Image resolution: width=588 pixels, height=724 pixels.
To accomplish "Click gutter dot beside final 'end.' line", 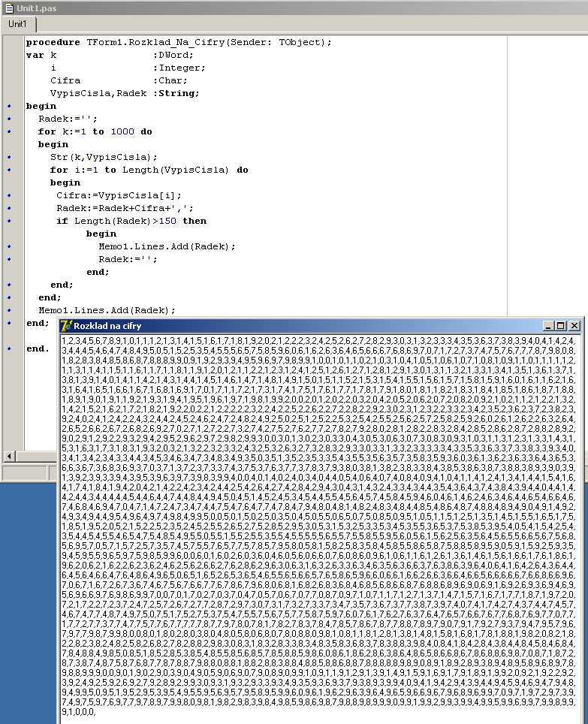I will (9, 348).
